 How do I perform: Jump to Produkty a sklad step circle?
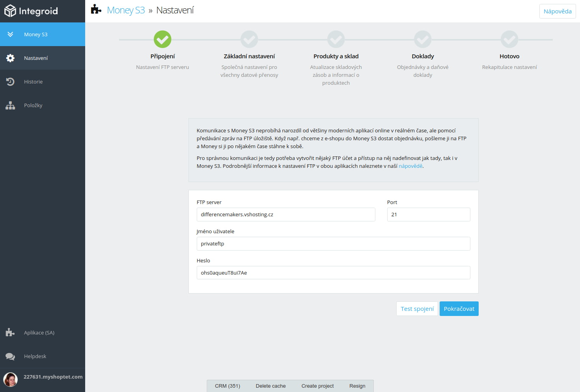(336, 39)
